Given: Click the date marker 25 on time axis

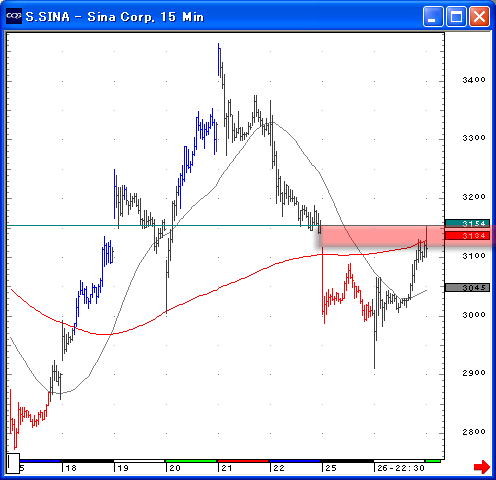Looking at the screenshot, I should (x=331, y=468).
